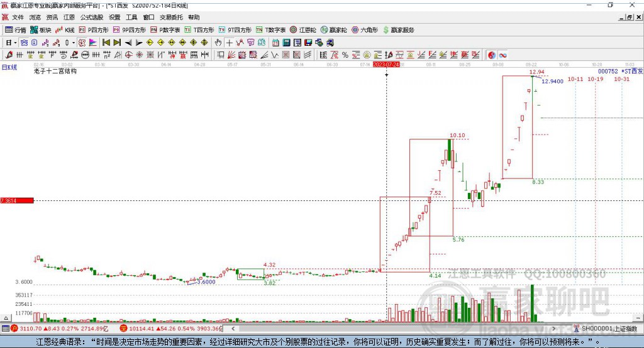Screen dimensions: 644x348
Task: Click the up-triangle button at bottom left
Action: (6, 318)
